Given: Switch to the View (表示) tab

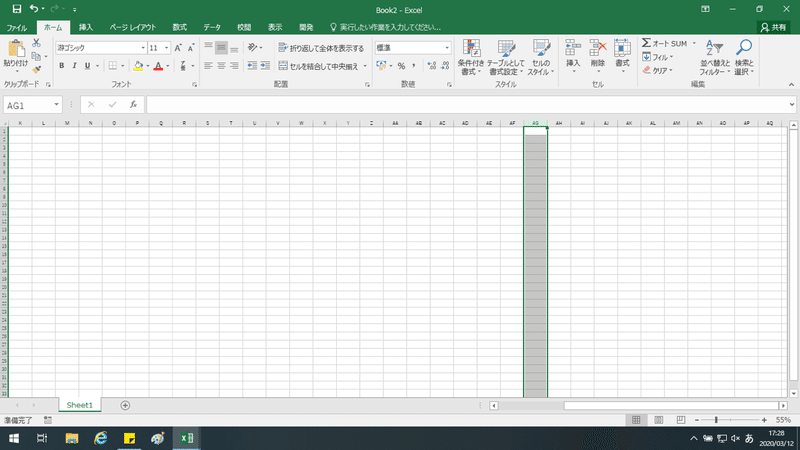Looking at the screenshot, I should pos(275,28).
